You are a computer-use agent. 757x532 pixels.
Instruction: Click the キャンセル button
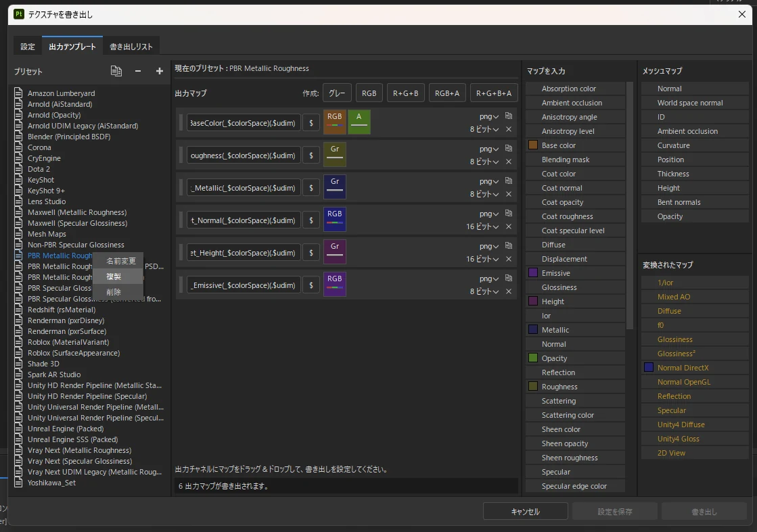point(525,511)
